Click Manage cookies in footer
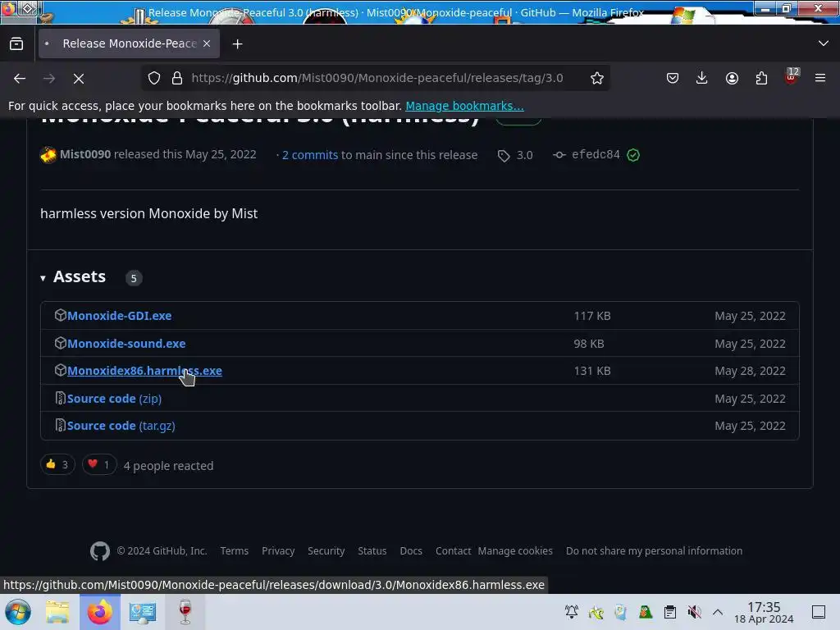 pyautogui.click(x=515, y=550)
